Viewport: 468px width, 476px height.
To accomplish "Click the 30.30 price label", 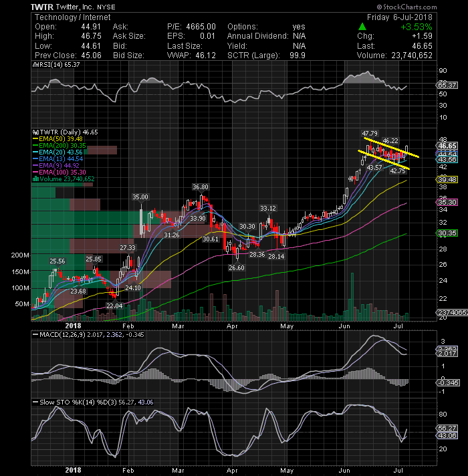I will 247,227.
